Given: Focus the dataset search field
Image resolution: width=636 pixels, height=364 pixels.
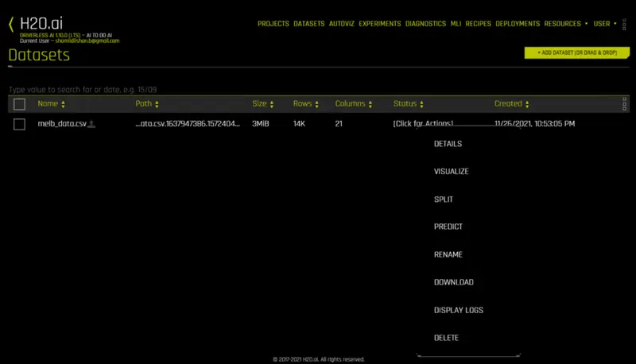Looking at the screenshot, I should [x=319, y=90].
